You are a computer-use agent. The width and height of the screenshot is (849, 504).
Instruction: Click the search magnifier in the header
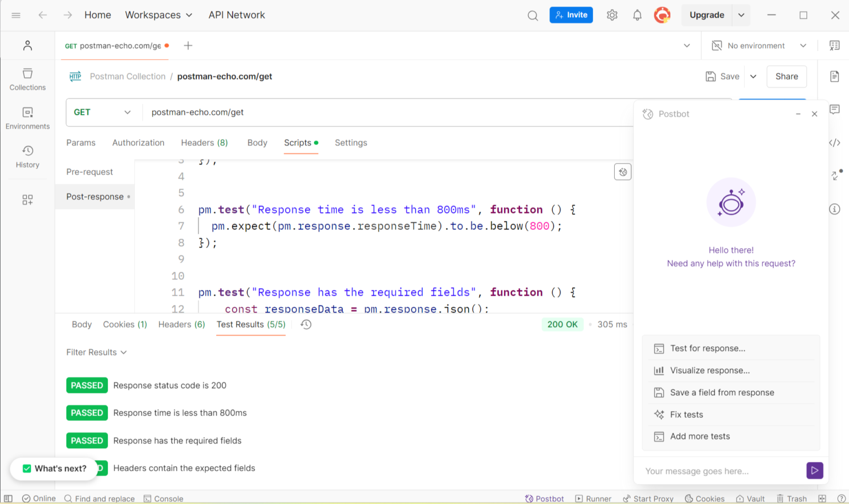click(x=532, y=15)
